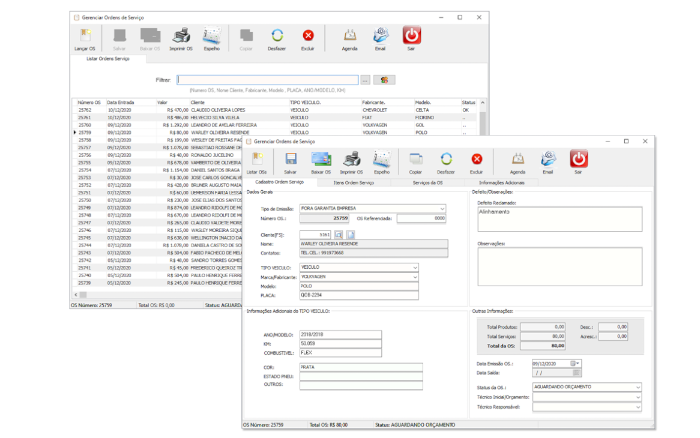
Task: Open Marca/Fabricante dropdown
Action: (415, 277)
